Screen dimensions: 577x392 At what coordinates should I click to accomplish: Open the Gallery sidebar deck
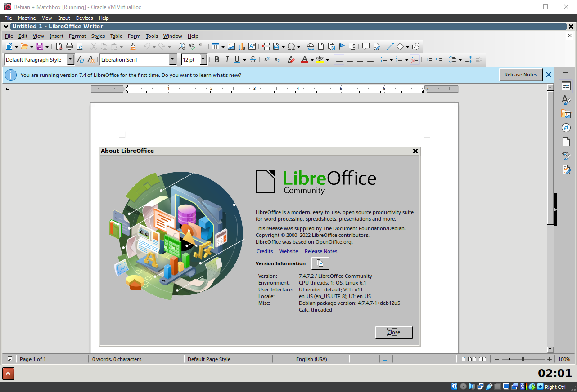pos(566,114)
